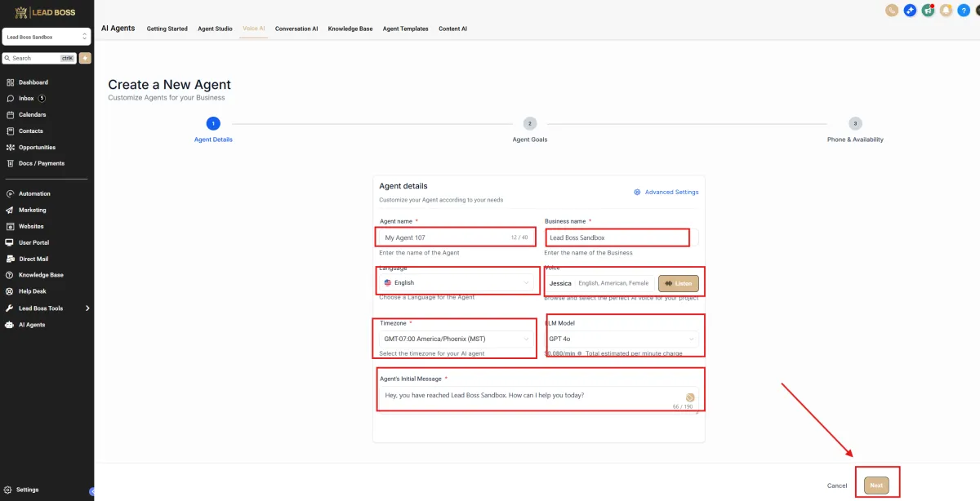Click the Knowledge Base question icon in the sidebar
This screenshot has height=501, width=980.
(x=10, y=275)
